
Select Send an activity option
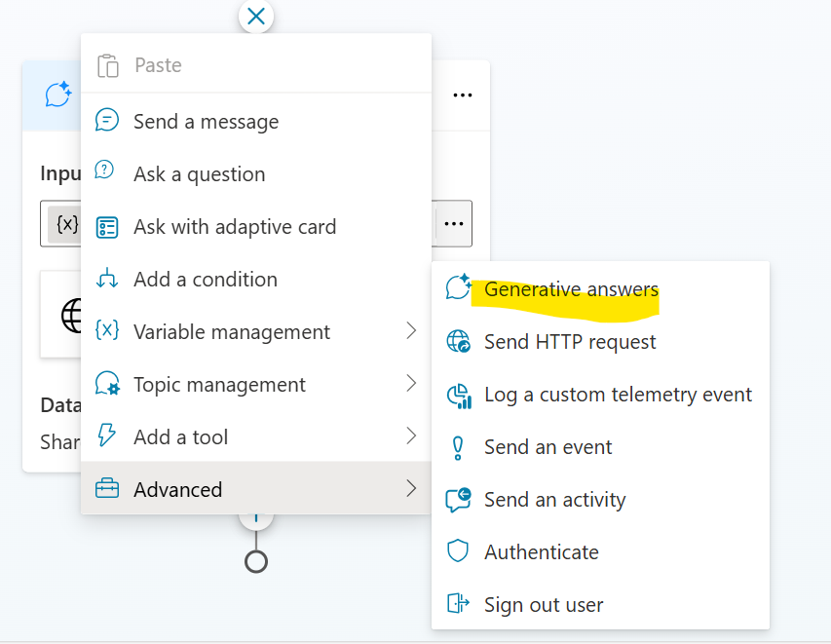pos(554,500)
